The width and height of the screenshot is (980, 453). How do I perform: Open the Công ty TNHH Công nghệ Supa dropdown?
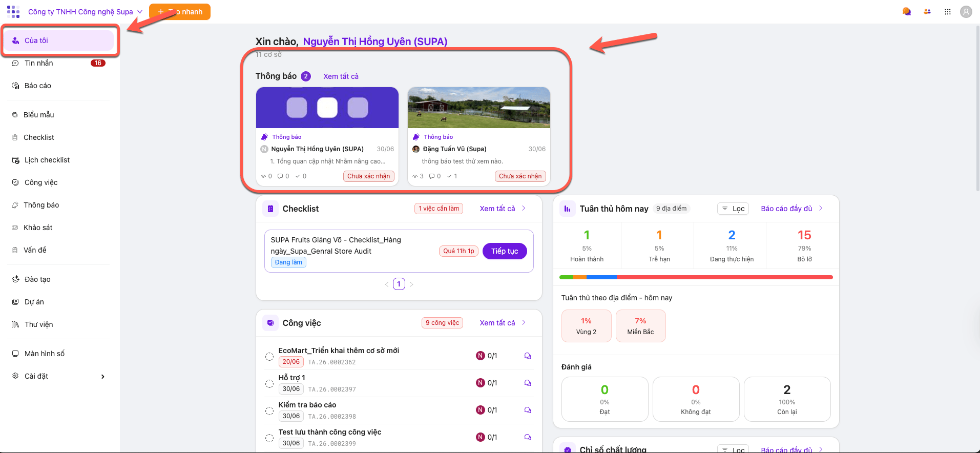point(85,12)
